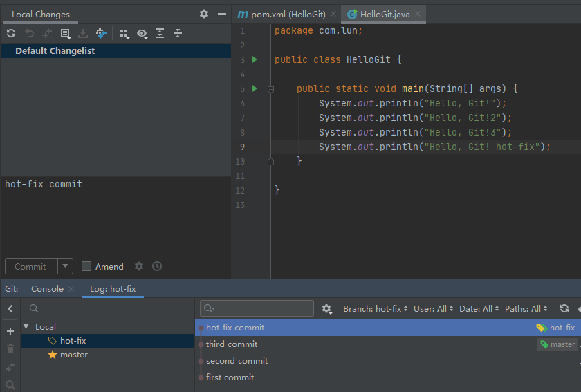Close the Console tab
The width and height of the screenshot is (581, 392).
[71, 288]
